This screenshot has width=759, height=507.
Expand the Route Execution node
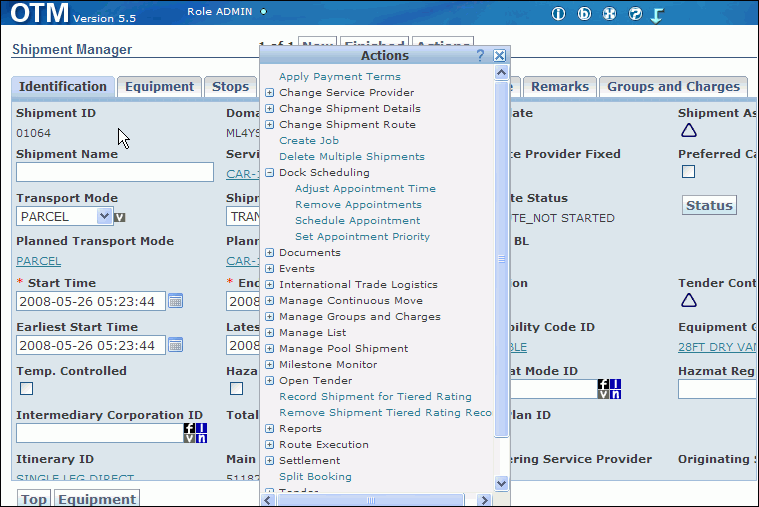pyautogui.click(x=270, y=445)
